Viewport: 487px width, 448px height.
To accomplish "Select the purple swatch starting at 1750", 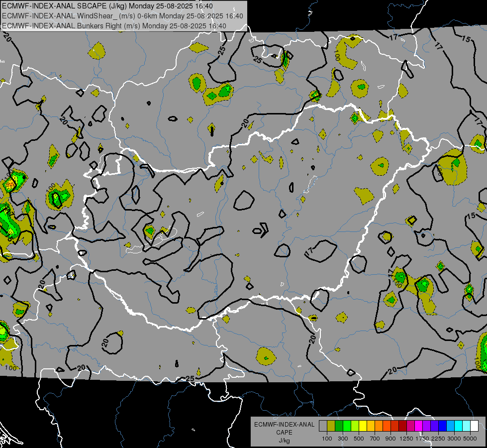I will point(427,426).
